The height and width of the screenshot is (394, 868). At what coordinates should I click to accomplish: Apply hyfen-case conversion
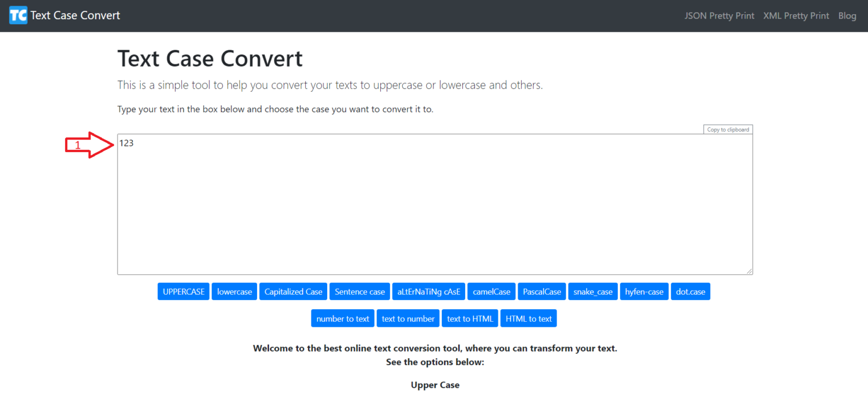tap(644, 291)
